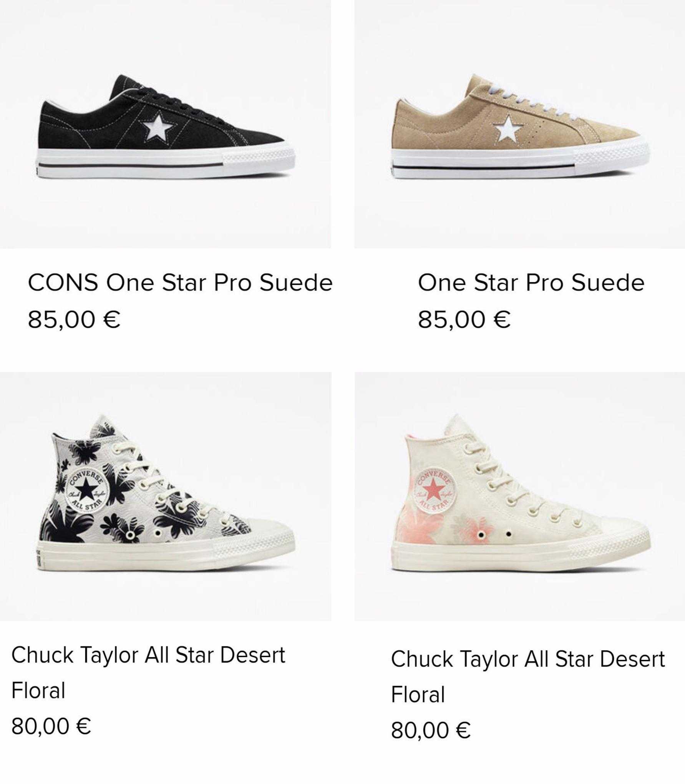
Task: Open the black CONS One Star Pro Suede photo
Action: (x=165, y=124)
